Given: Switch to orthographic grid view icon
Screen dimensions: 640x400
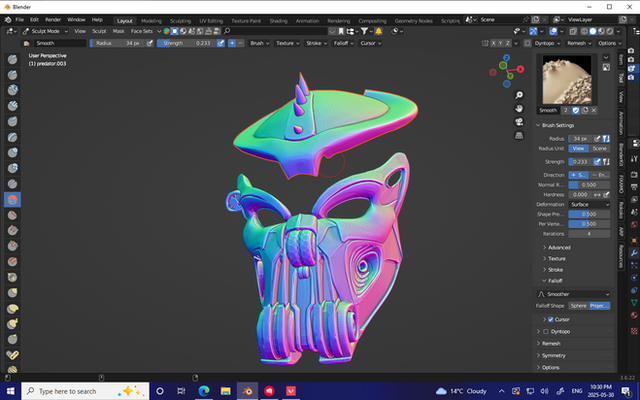Looking at the screenshot, I should [x=519, y=137].
